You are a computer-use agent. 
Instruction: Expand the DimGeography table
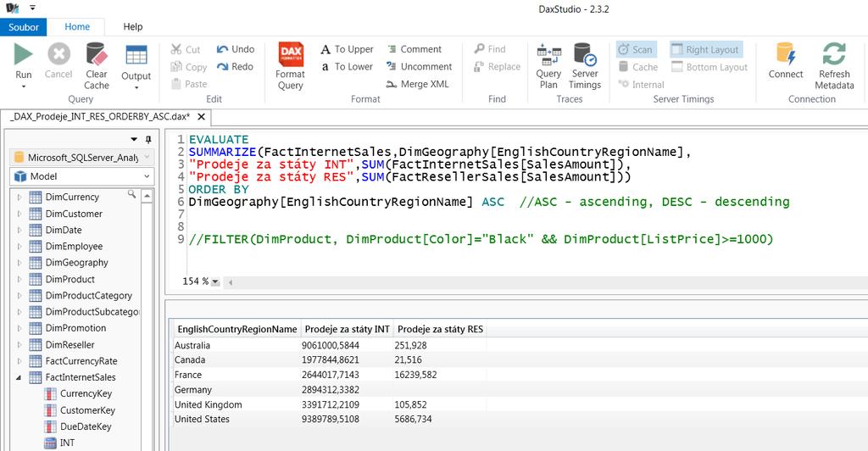click(x=19, y=263)
